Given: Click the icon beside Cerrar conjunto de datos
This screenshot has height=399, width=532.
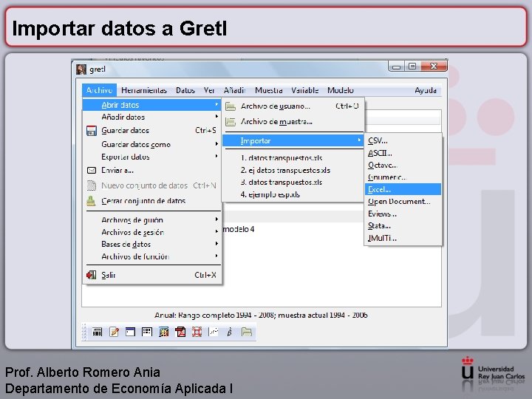Looking at the screenshot, I should (91, 201).
